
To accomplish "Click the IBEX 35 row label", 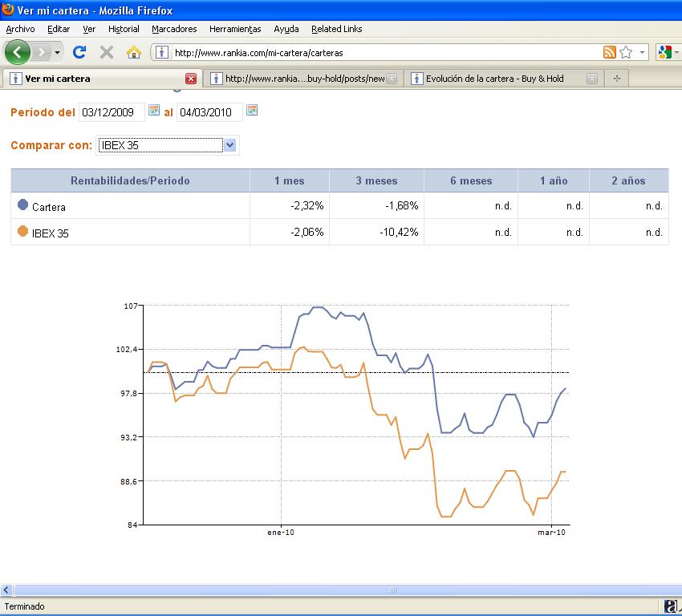I will coord(50,233).
